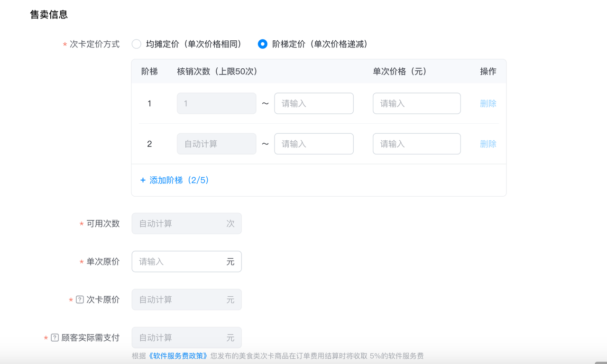Click tier 1 单次价格 input field

tap(416, 103)
